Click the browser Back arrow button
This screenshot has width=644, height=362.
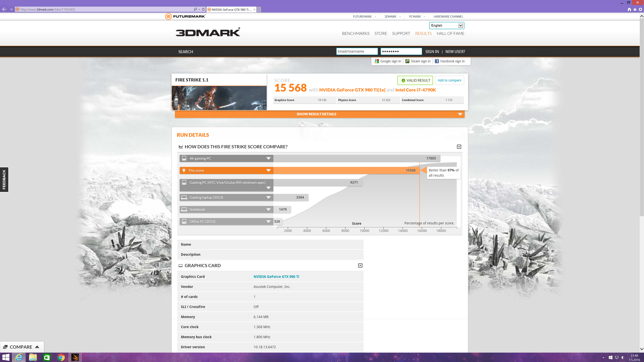point(4,9)
